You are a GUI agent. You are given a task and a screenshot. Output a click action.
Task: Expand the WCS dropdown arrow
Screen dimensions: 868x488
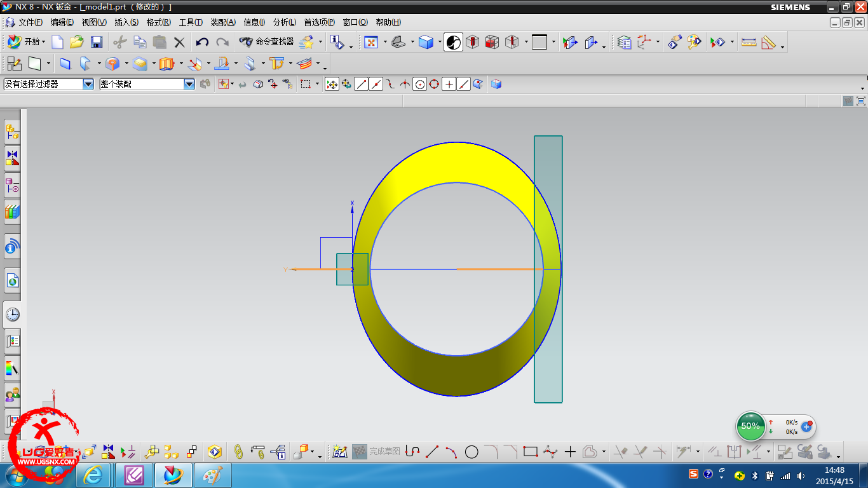point(658,43)
